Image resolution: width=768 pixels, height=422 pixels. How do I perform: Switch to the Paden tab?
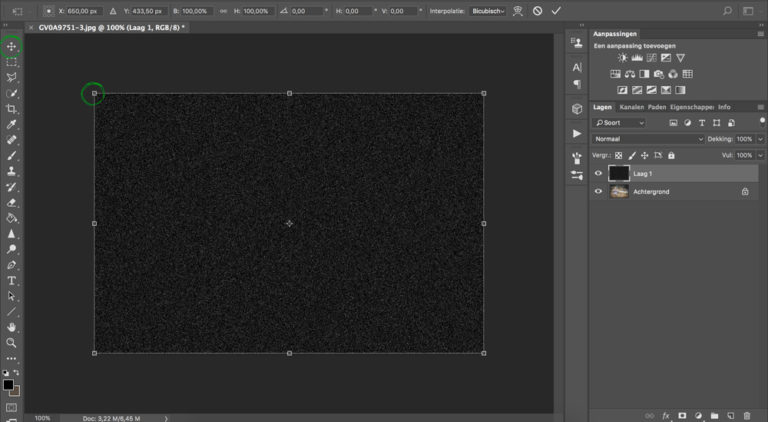click(x=656, y=107)
